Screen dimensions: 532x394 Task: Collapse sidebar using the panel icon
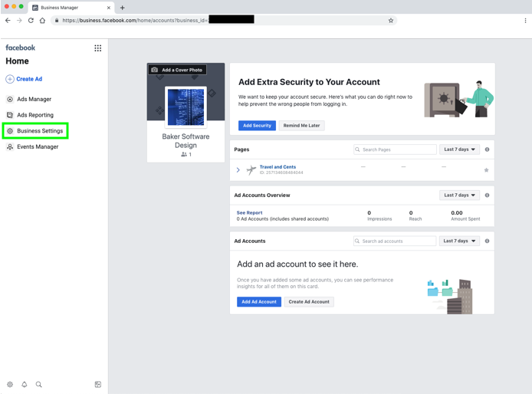97,384
